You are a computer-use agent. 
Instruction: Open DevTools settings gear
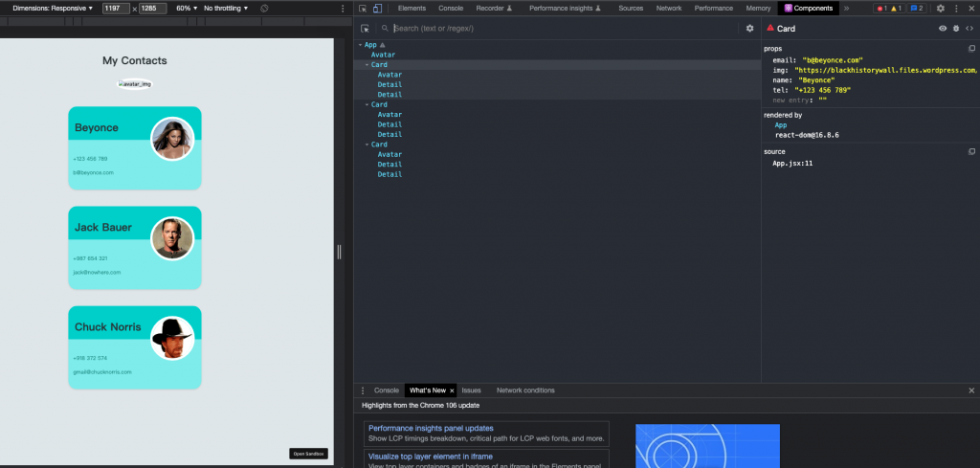pyautogui.click(x=941, y=8)
